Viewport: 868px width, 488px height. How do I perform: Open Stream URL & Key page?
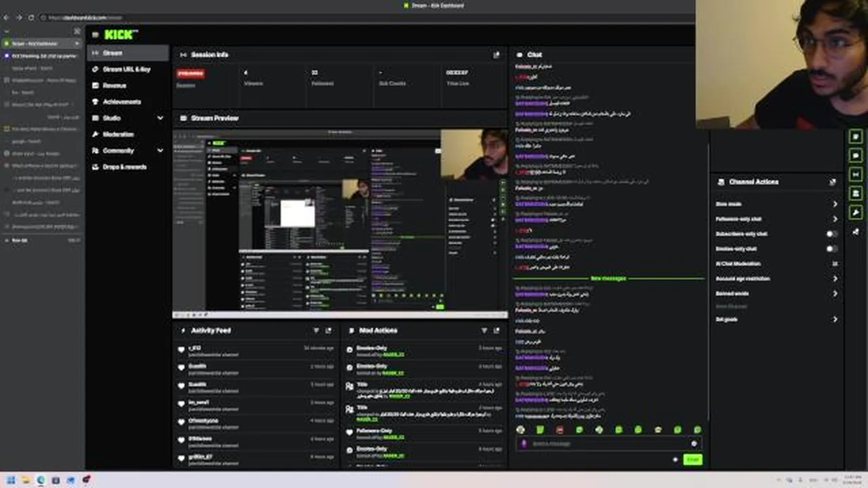(127, 69)
